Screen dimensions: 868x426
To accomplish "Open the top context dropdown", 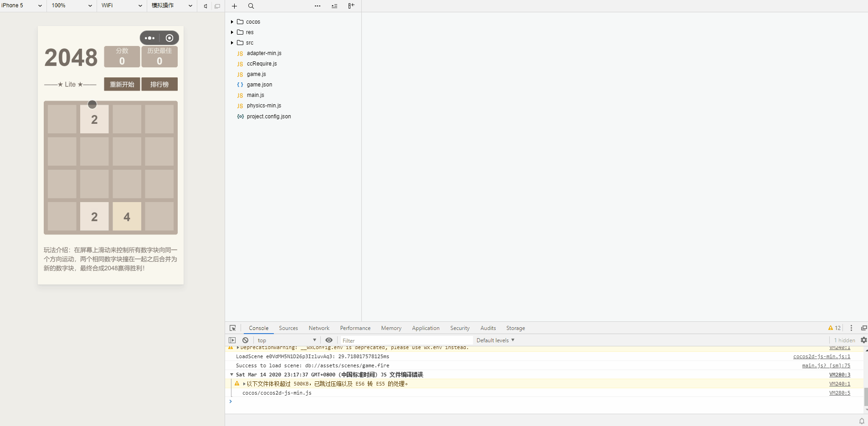I will [287, 340].
